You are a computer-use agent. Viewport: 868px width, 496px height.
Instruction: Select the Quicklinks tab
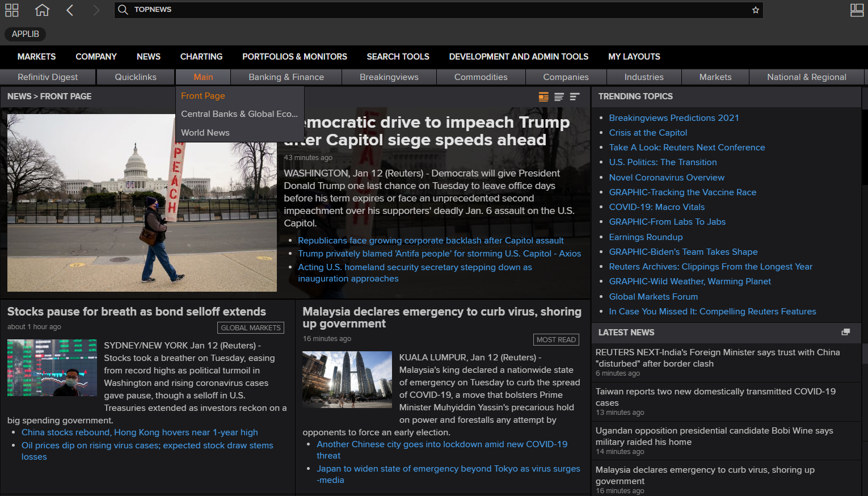(x=136, y=77)
